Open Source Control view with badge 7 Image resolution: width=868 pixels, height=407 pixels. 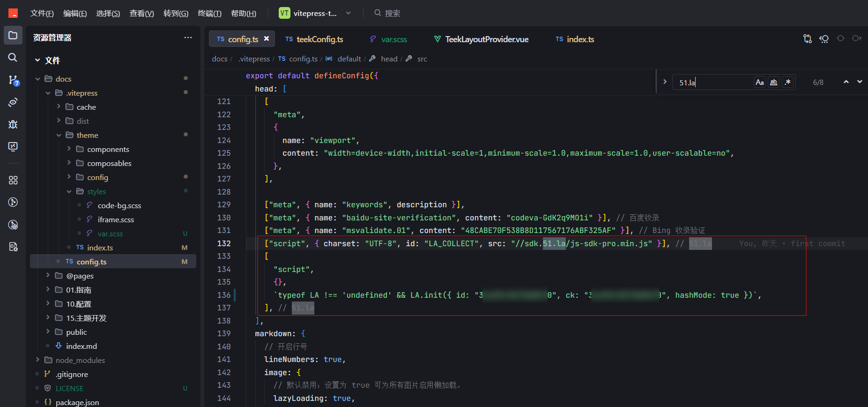coord(13,80)
